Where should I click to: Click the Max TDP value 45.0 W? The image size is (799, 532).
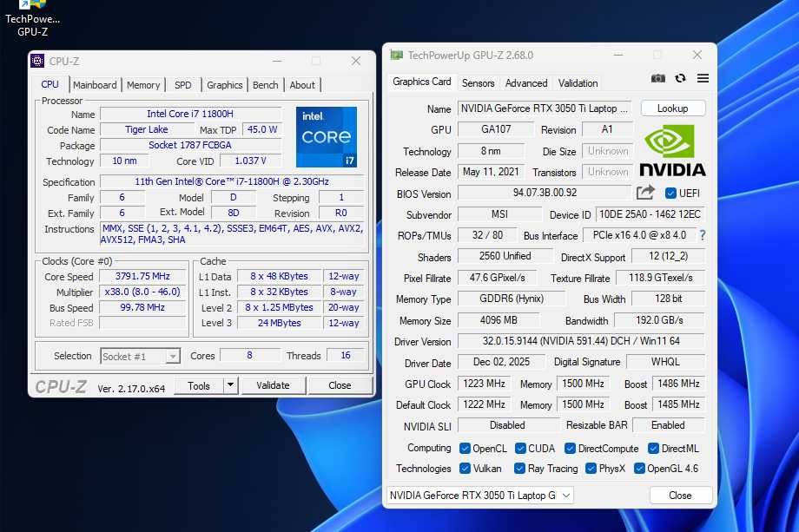click(262, 129)
